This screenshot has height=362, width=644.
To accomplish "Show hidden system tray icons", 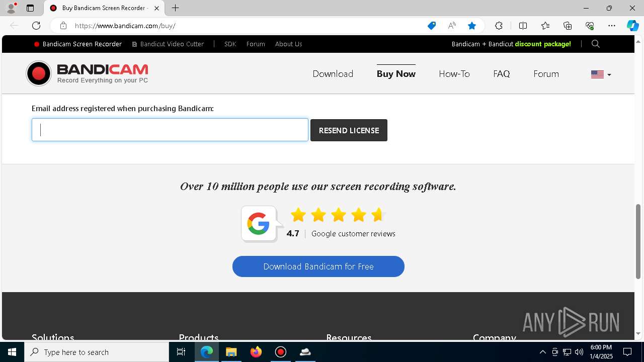I will click(542, 352).
